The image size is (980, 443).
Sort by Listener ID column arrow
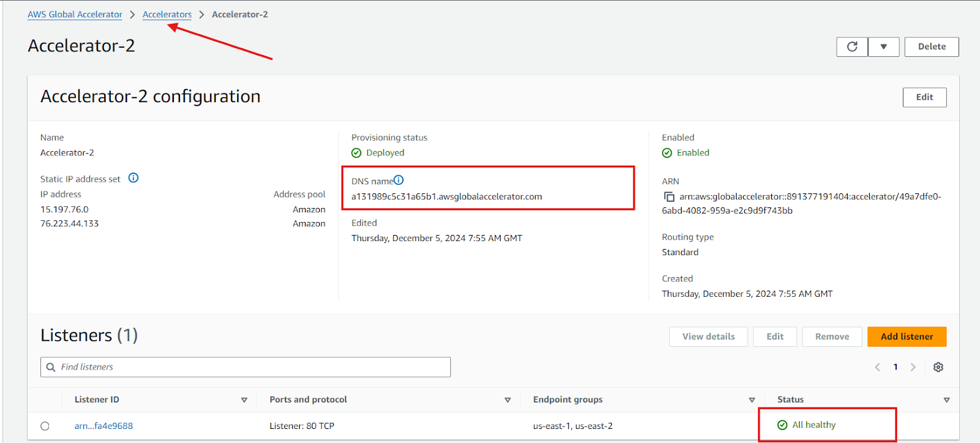[x=244, y=400]
